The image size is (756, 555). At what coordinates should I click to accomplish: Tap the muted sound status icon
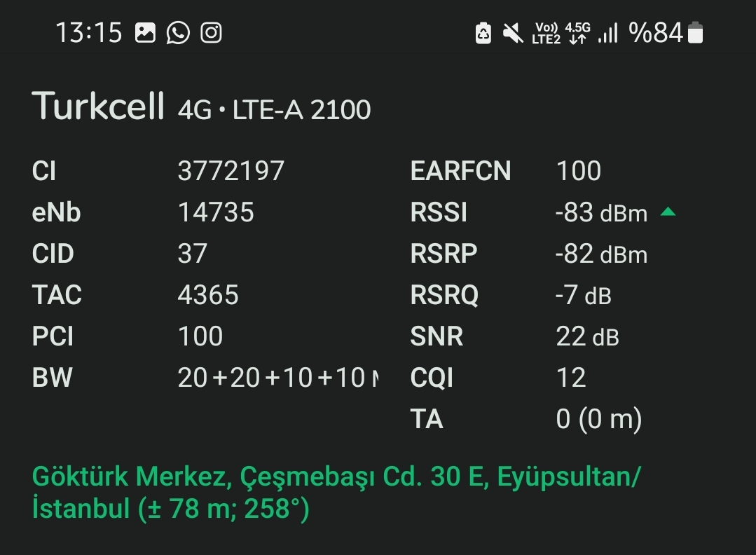(513, 33)
